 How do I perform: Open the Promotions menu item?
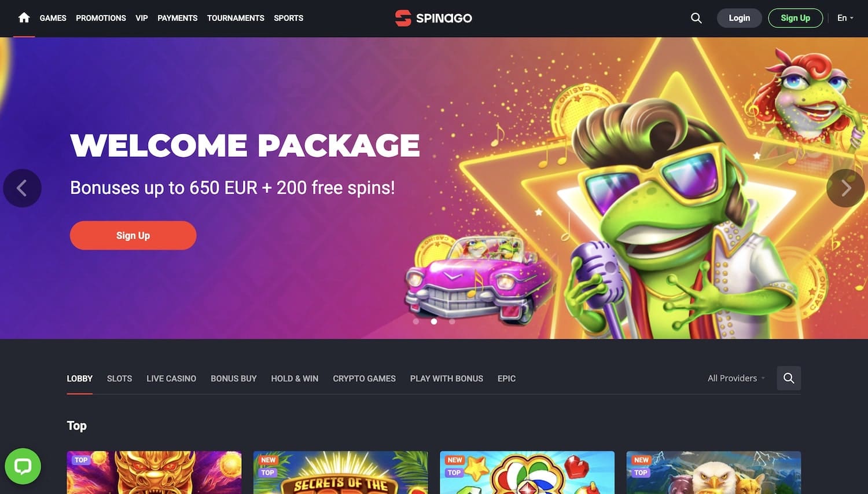click(101, 18)
